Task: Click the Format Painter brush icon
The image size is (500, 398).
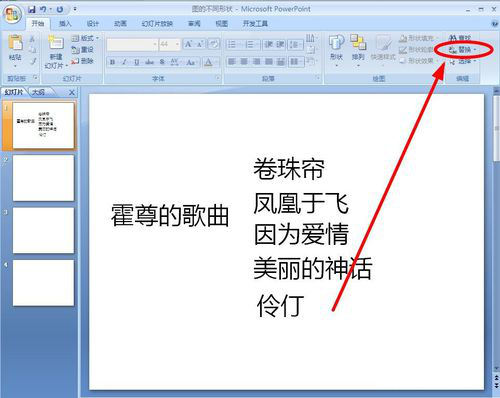Action: pos(32,61)
